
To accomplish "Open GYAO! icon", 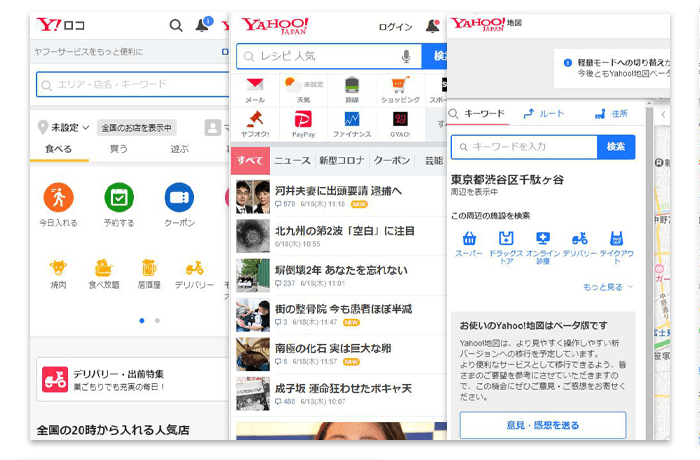I will click(x=400, y=119).
